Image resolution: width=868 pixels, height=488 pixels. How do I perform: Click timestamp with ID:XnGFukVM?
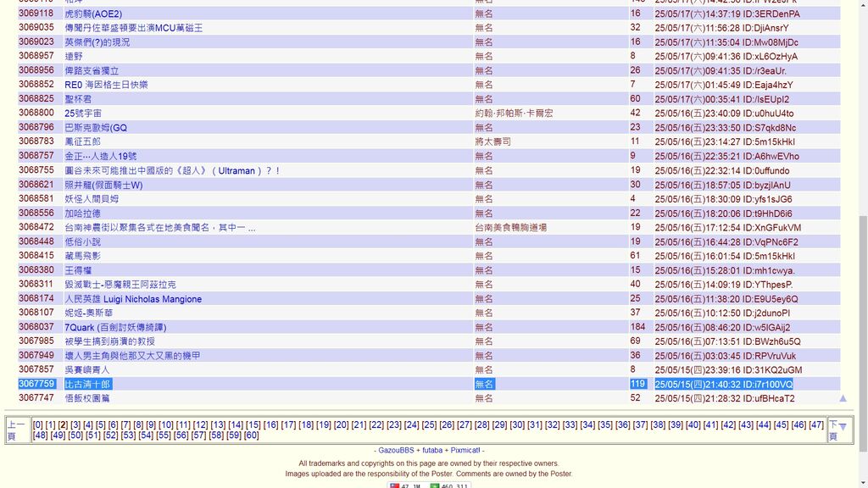tap(728, 227)
